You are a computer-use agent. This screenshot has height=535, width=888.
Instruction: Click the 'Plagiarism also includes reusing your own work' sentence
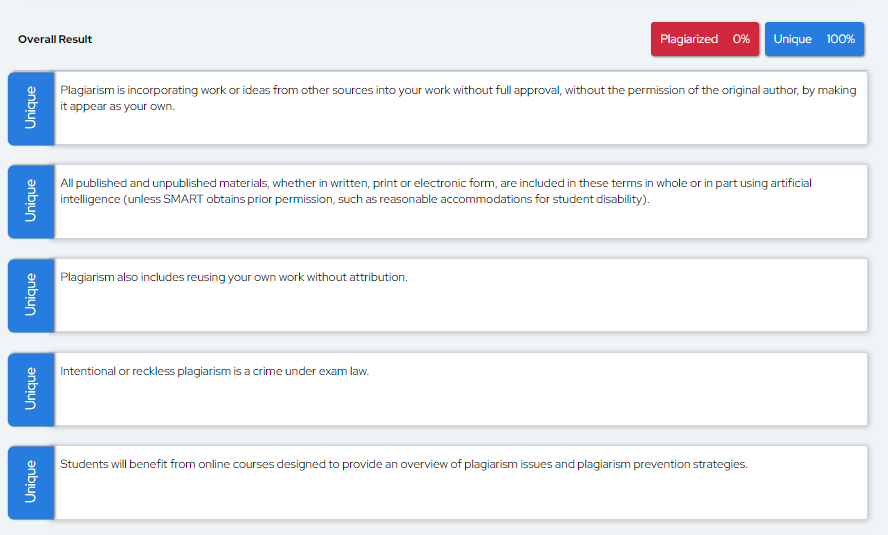pos(234,277)
